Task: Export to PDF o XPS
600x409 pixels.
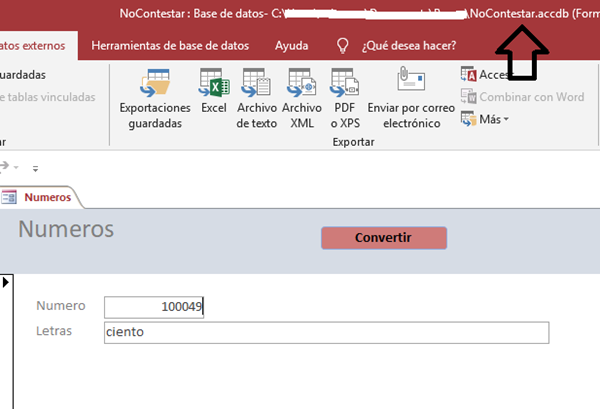Action: pos(344,98)
